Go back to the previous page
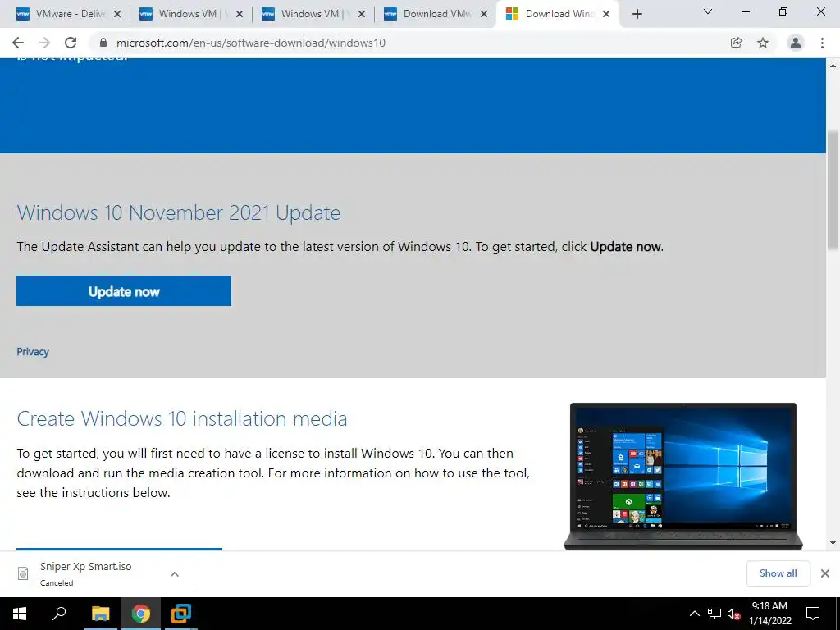The width and height of the screenshot is (840, 630). (x=18, y=43)
